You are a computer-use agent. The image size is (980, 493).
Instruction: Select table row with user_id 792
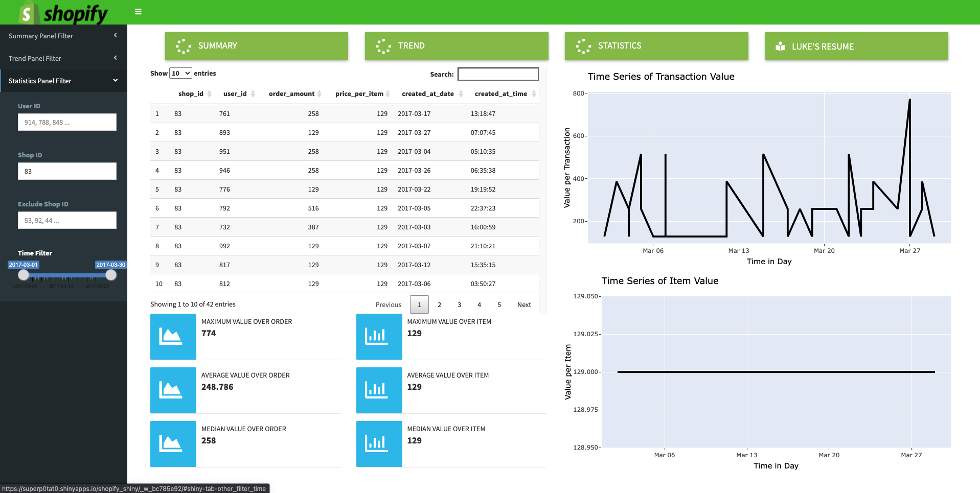point(345,208)
